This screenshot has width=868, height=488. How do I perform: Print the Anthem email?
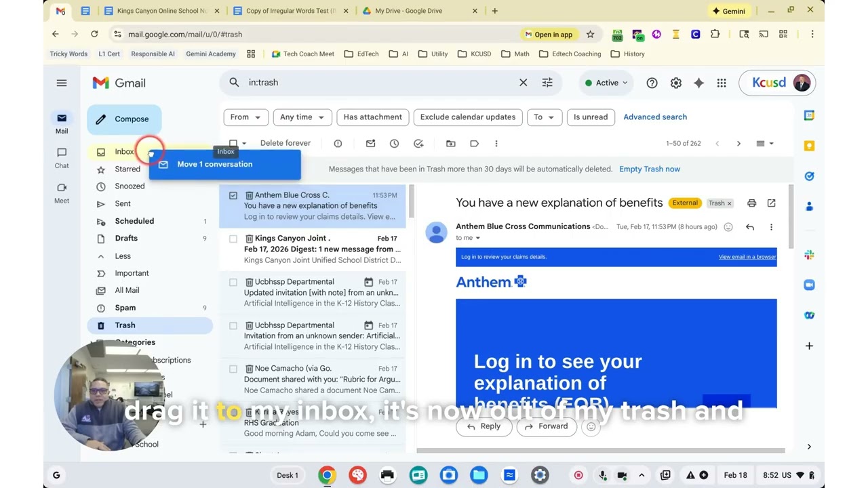point(751,203)
